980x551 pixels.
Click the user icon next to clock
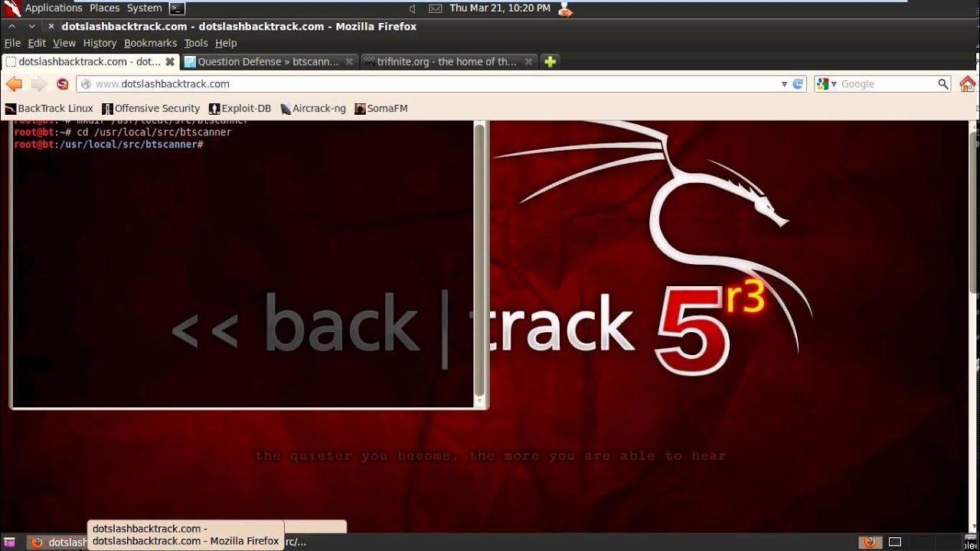565,8
